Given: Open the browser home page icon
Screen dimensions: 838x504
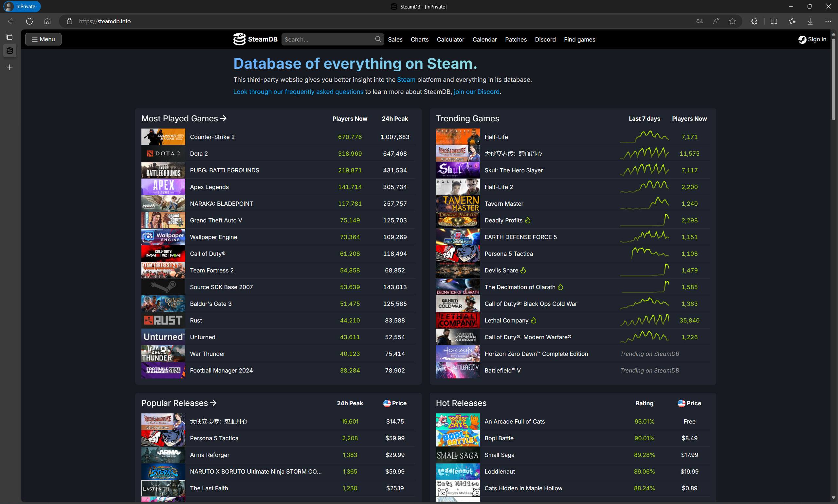Looking at the screenshot, I should [x=47, y=21].
